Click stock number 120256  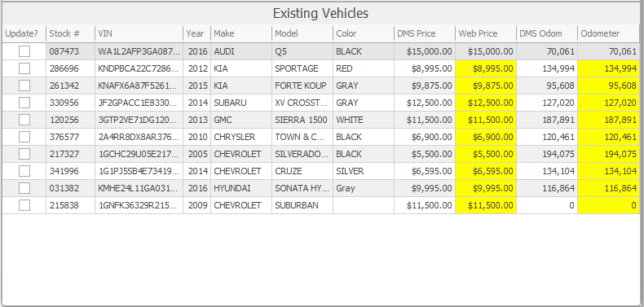pos(70,120)
